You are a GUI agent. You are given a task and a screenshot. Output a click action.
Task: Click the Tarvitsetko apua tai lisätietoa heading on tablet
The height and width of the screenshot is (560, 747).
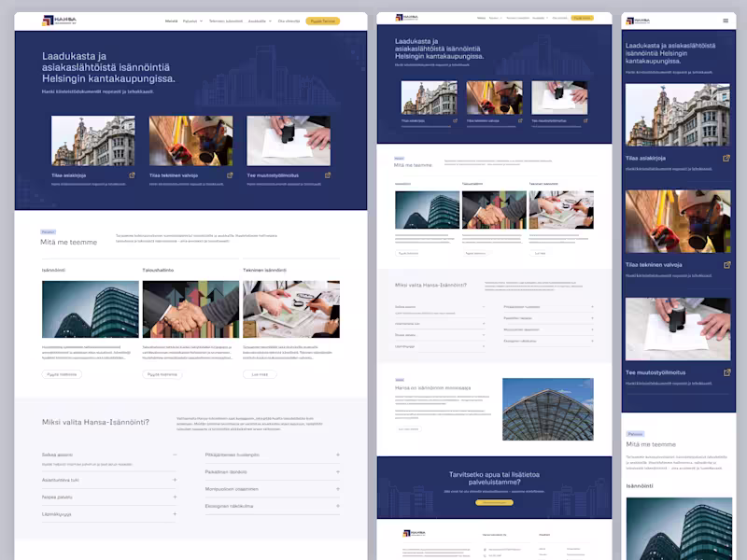pyautogui.click(x=494, y=478)
